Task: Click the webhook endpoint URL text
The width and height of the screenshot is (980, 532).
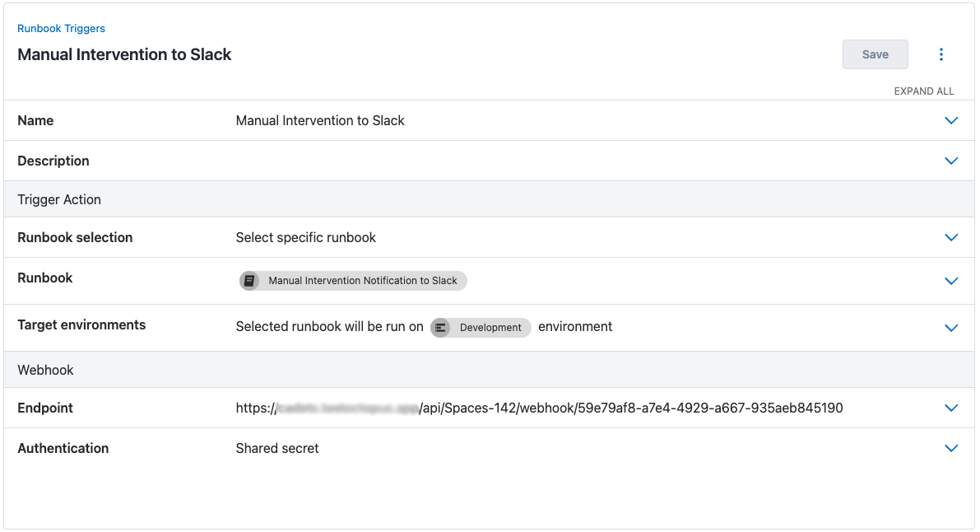Action: [x=540, y=408]
